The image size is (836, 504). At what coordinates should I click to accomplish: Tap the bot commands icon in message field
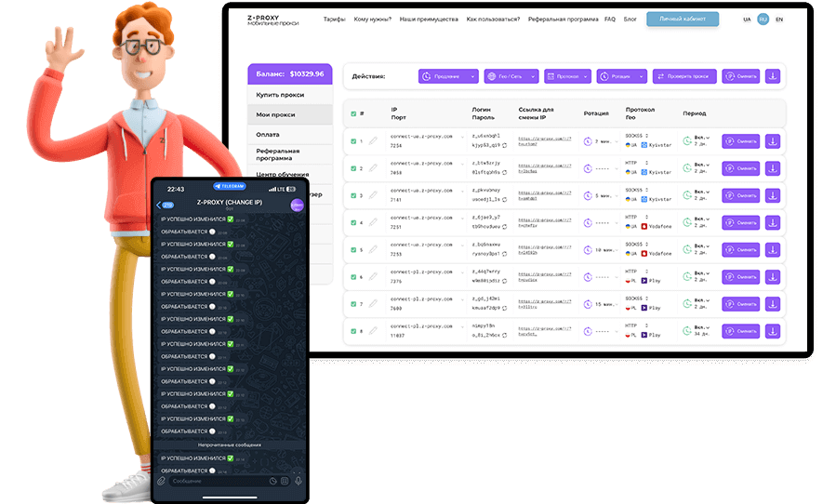[285, 481]
